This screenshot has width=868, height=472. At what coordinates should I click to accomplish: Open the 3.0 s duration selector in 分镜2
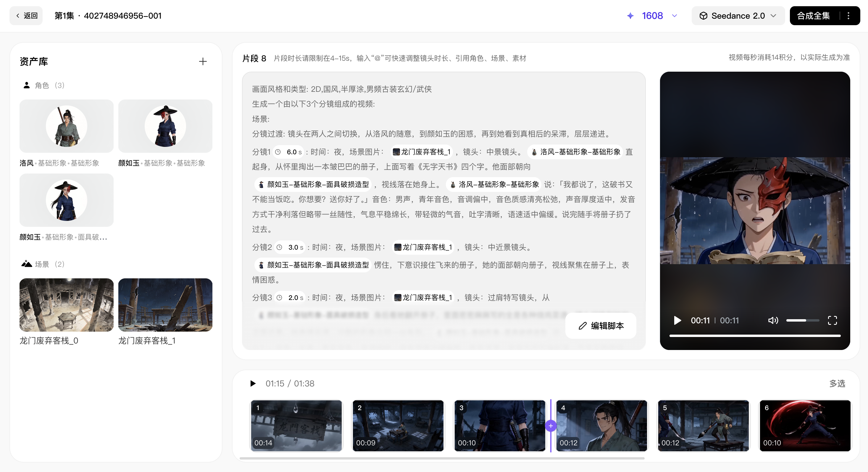pos(290,247)
